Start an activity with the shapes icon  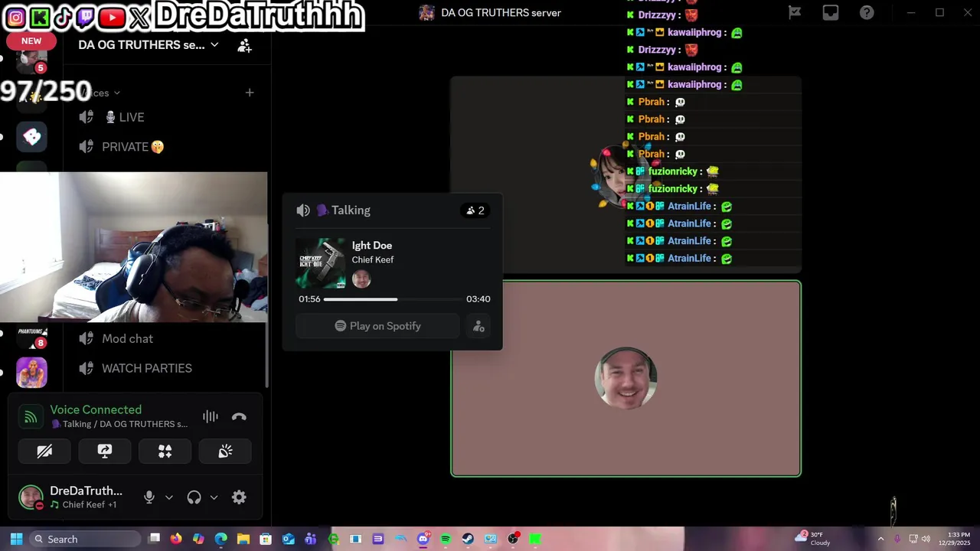coord(165,452)
